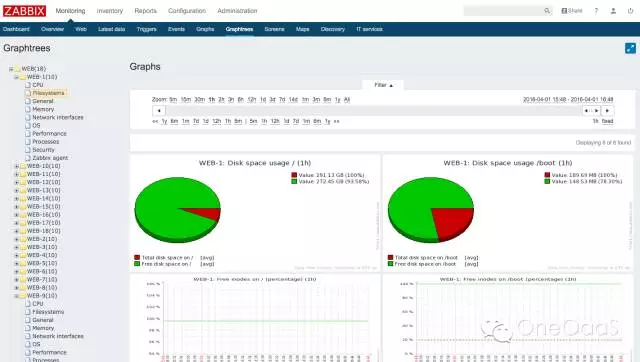Select Filesystems under WEB-1

48,93
